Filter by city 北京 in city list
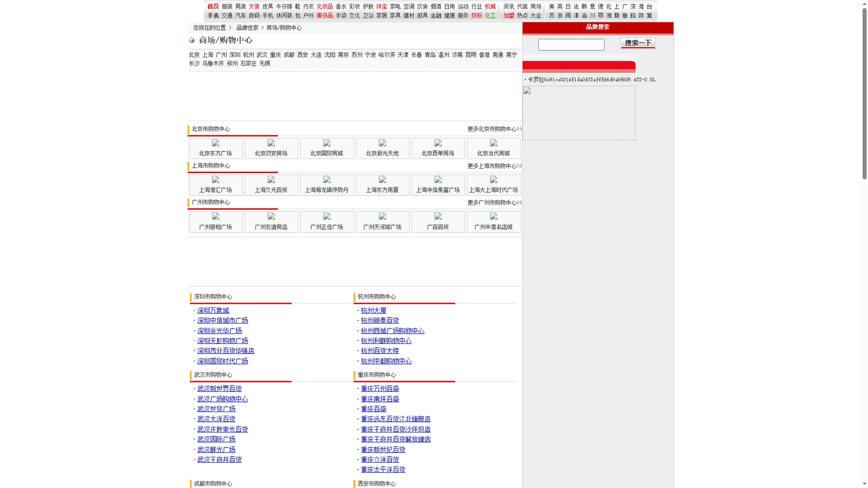The image size is (868, 488). 194,55
